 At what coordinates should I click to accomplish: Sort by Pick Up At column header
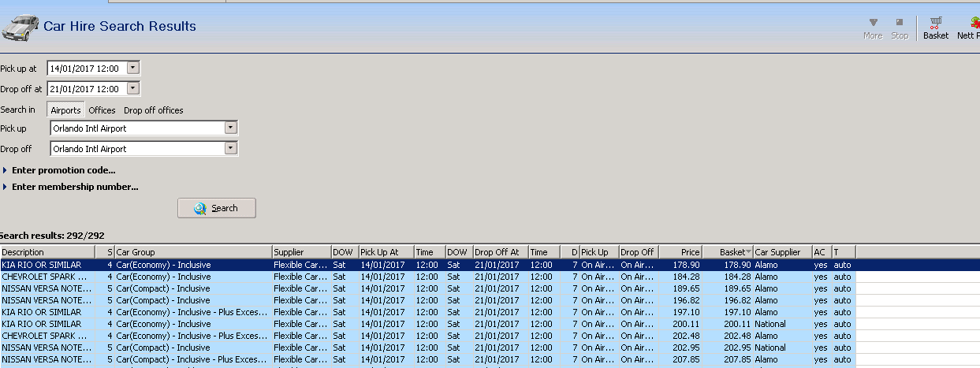click(x=386, y=252)
